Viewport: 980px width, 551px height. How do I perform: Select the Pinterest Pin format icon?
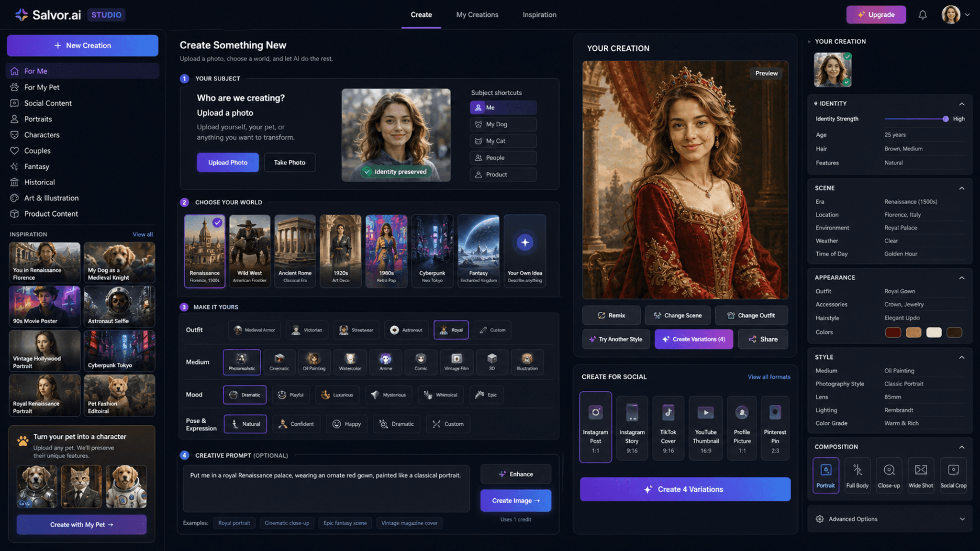775,412
